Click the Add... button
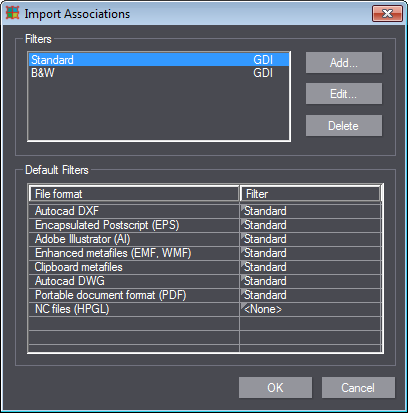This screenshot has width=408, height=413. pyautogui.click(x=344, y=63)
